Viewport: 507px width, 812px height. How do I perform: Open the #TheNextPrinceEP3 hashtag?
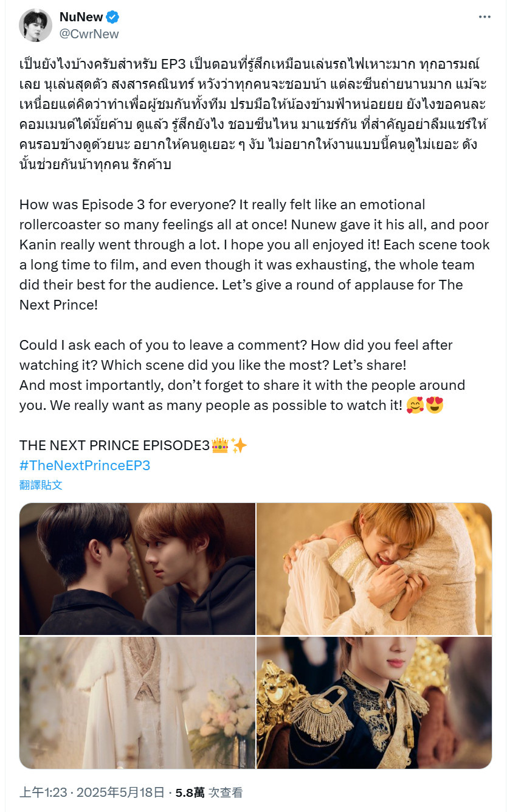pos(84,466)
